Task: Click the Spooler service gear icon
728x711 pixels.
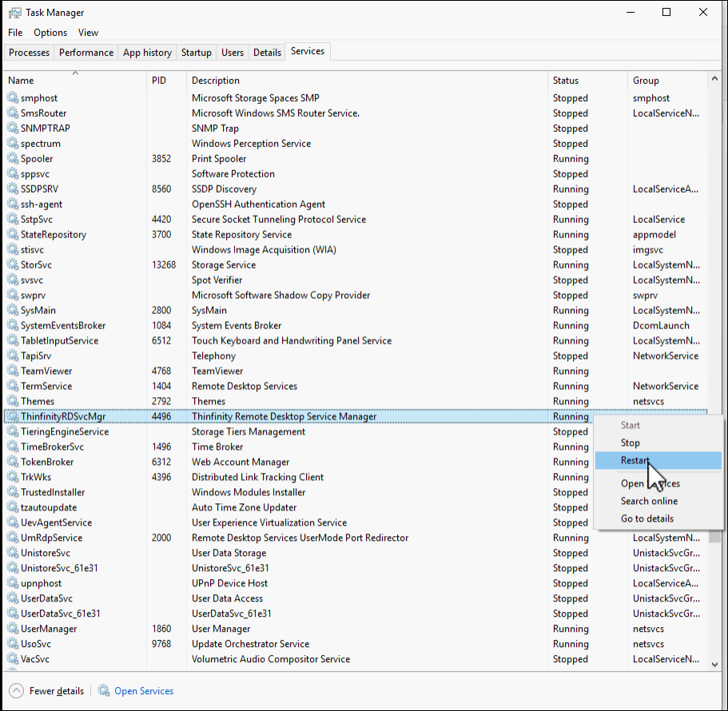Action: [x=12, y=158]
